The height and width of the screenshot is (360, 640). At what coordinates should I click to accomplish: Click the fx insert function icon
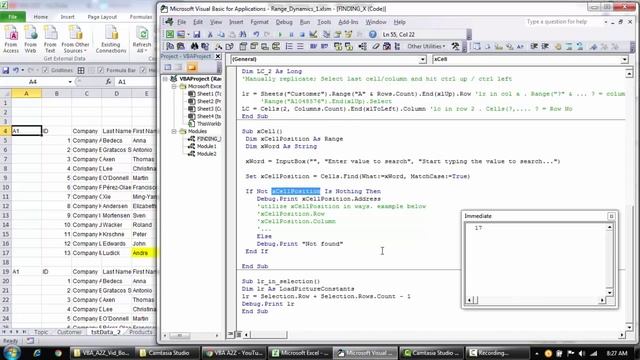[108, 82]
